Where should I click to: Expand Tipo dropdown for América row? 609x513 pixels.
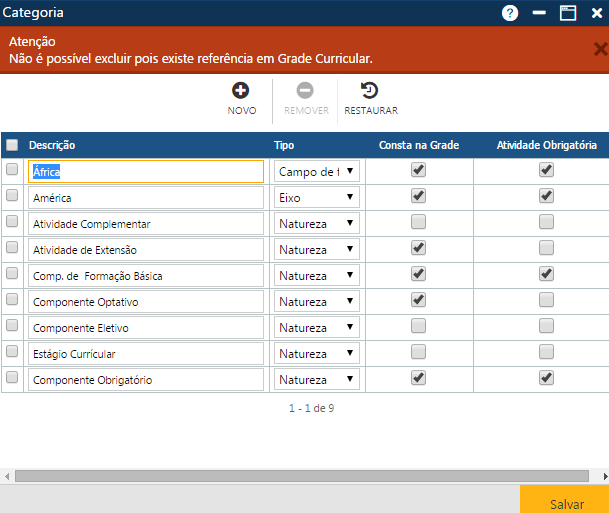click(317, 197)
